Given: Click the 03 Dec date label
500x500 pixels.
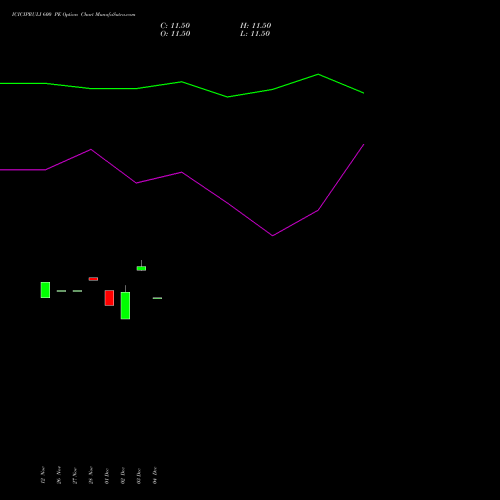Looking at the screenshot, I should [139, 476].
